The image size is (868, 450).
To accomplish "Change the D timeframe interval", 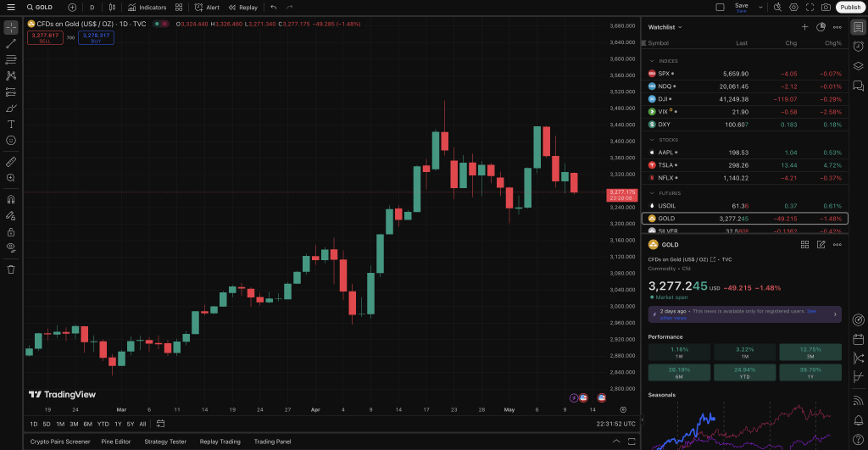I will 92,7.
